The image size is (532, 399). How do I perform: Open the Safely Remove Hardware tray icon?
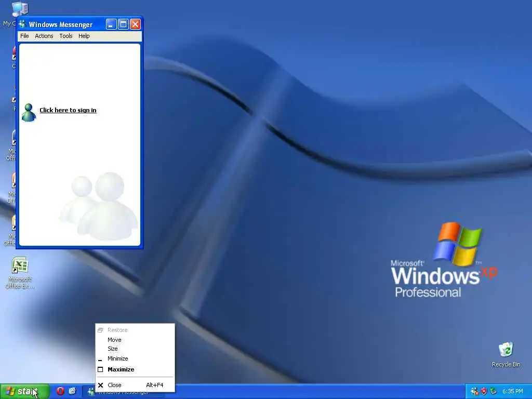[x=493, y=392]
